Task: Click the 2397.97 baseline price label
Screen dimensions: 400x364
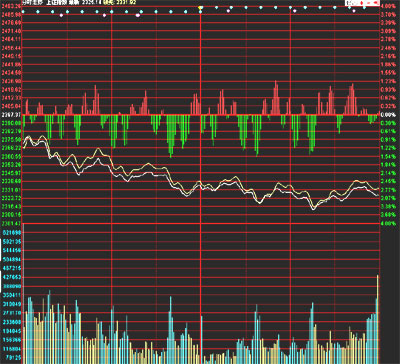Action: (12, 115)
